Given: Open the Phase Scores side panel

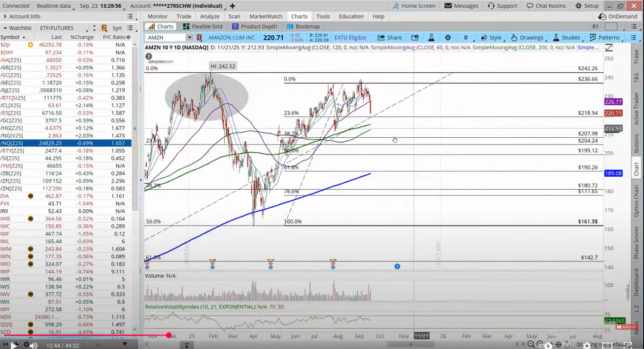Looking at the screenshot, I should pos(636,243).
